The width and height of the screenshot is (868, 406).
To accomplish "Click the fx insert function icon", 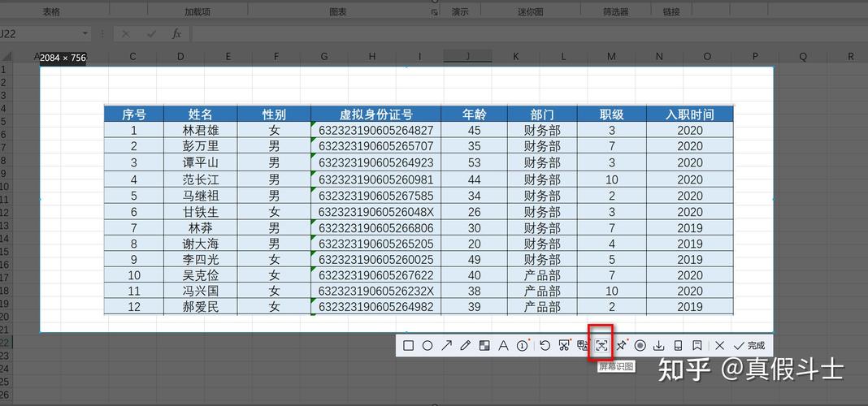I will [176, 34].
